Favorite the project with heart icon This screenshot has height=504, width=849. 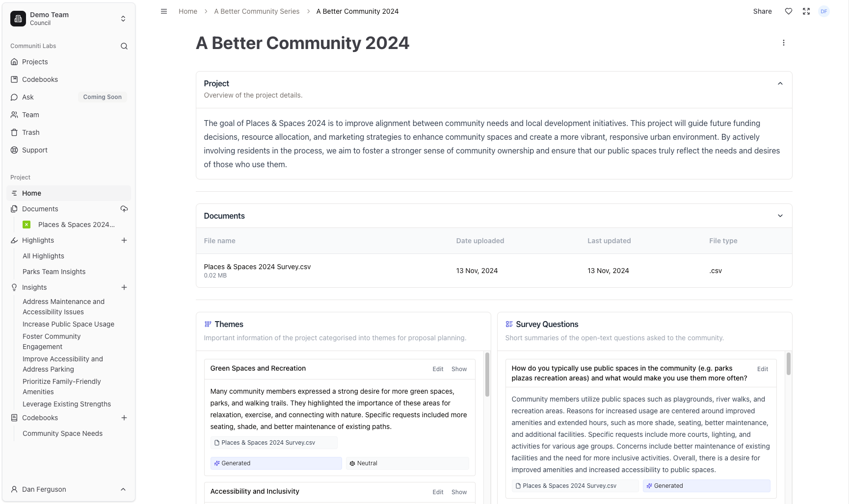click(789, 11)
